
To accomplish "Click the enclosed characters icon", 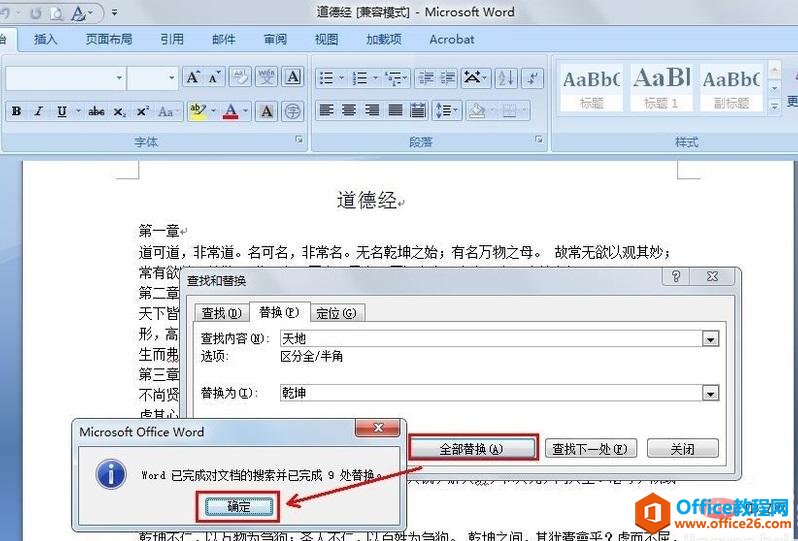I will coord(292,111).
